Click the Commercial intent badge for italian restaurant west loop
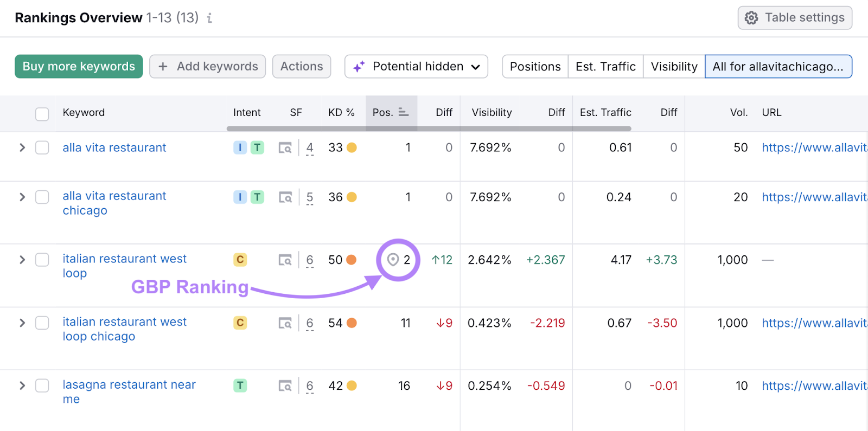Viewport: 868px width, 431px height. tap(240, 260)
